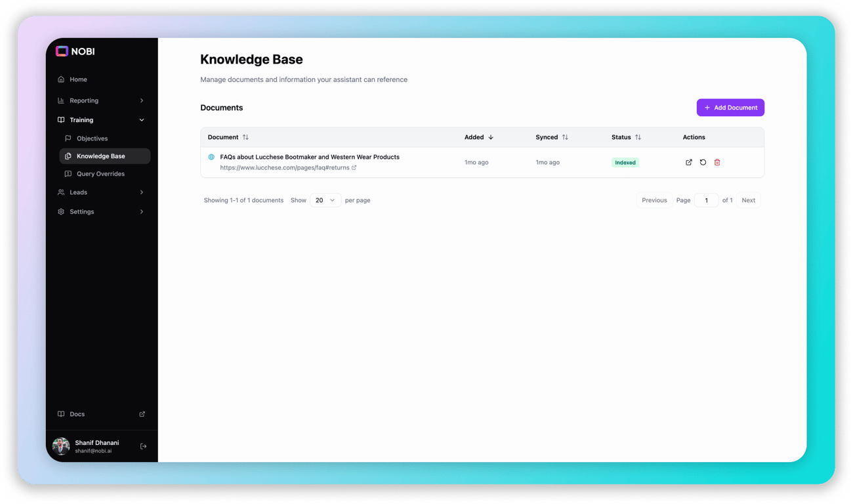Screen dimensions: 853x504
Task: Click the page number input field
Action: 707,200
